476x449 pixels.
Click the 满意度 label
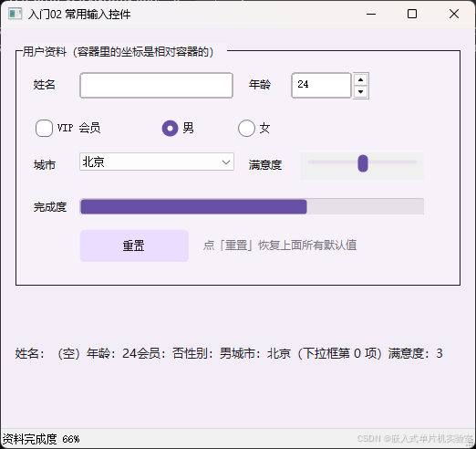click(265, 165)
